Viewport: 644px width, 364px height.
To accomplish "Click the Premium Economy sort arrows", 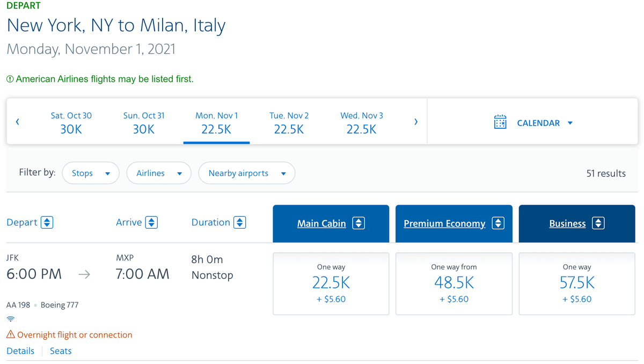I will click(x=499, y=223).
